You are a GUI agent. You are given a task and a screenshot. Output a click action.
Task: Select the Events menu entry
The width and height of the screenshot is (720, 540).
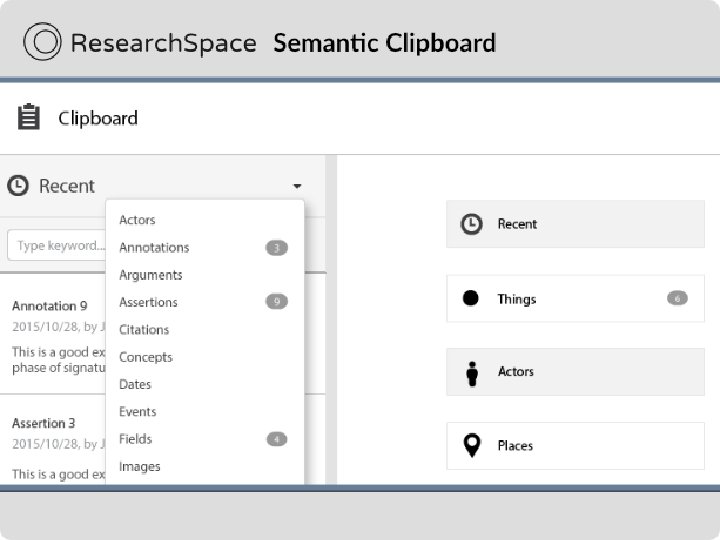coord(138,412)
